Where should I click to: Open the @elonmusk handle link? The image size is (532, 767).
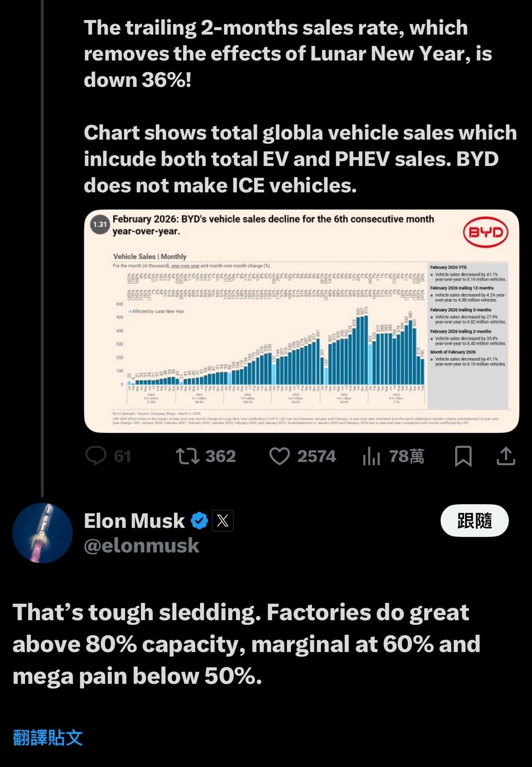pos(142,546)
